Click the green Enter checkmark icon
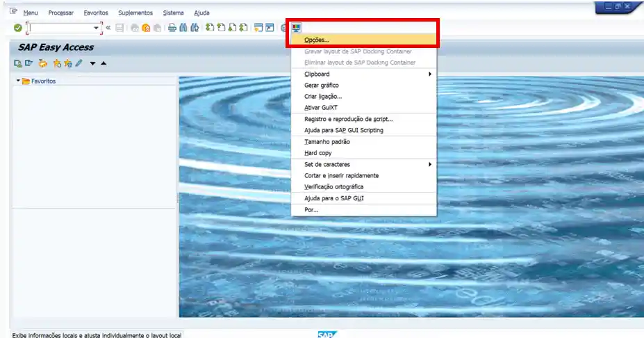 coord(17,28)
